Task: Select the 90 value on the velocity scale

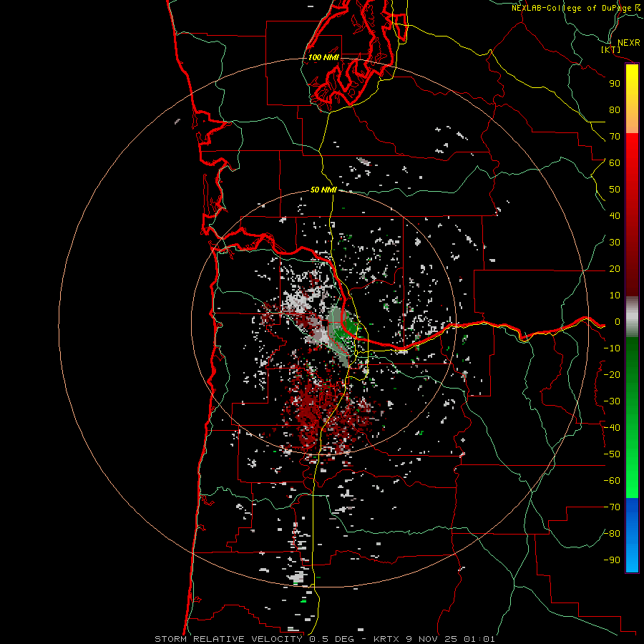Action: point(615,84)
